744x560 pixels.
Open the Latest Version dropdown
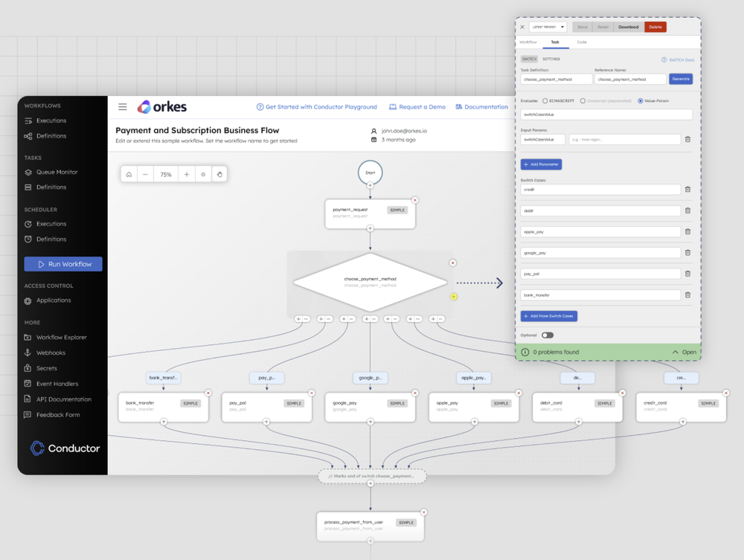548,27
